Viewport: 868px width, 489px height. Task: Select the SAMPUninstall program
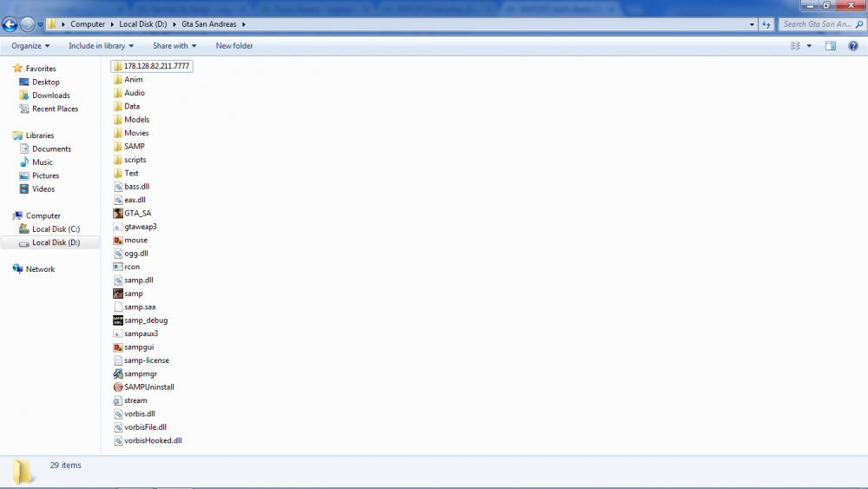(144, 387)
